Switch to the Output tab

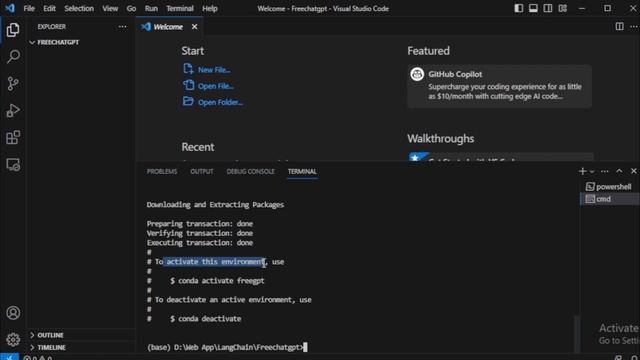coord(202,171)
